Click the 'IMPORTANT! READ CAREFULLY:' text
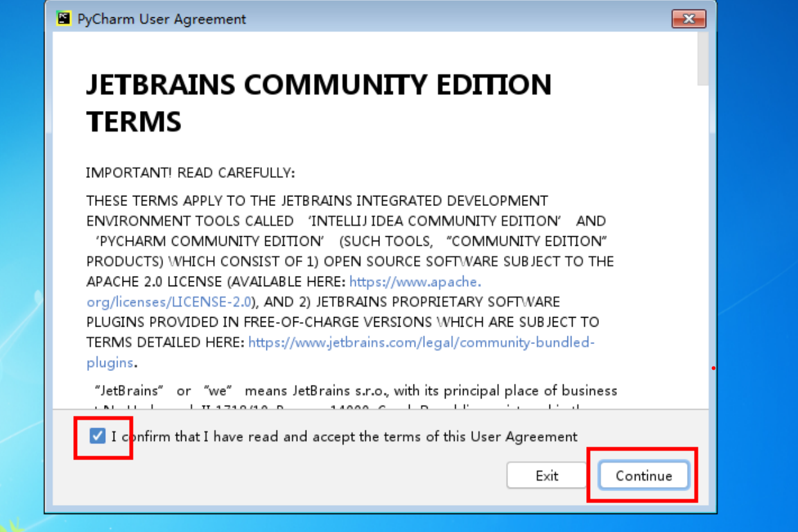This screenshot has height=532, width=798. 191,173
